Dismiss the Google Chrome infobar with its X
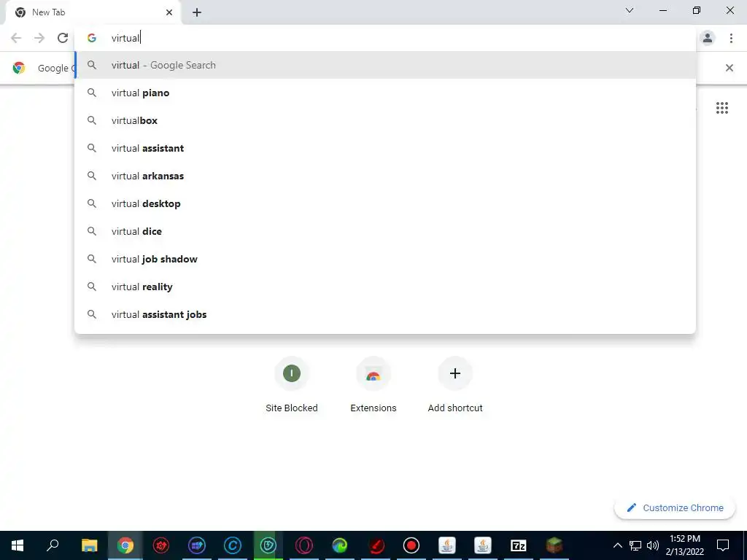This screenshot has height=560, width=747. pos(729,68)
